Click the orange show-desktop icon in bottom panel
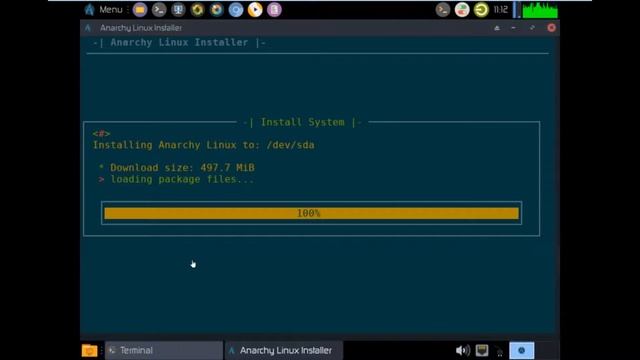Viewport: 640px width, 360px height. [89, 351]
